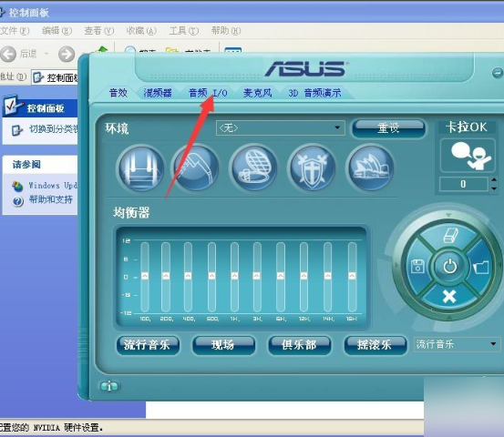The width and height of the screenshot is (504, 437).
Task: Click Back arrow in Control Panel window
Action: 8,54
